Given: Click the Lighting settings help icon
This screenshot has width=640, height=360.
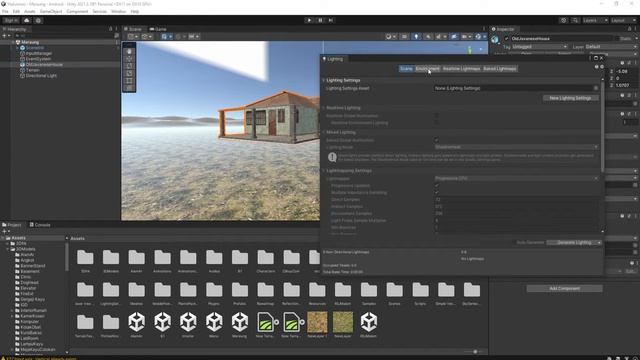Looking at the screenshot, I should pyautogui.click(x=596, y=66).
